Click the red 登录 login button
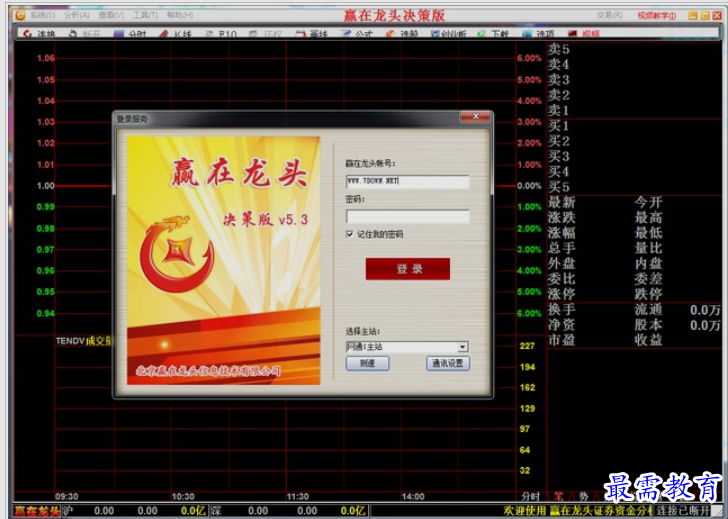This screenshot has height=519, width=728. [408, 269]
